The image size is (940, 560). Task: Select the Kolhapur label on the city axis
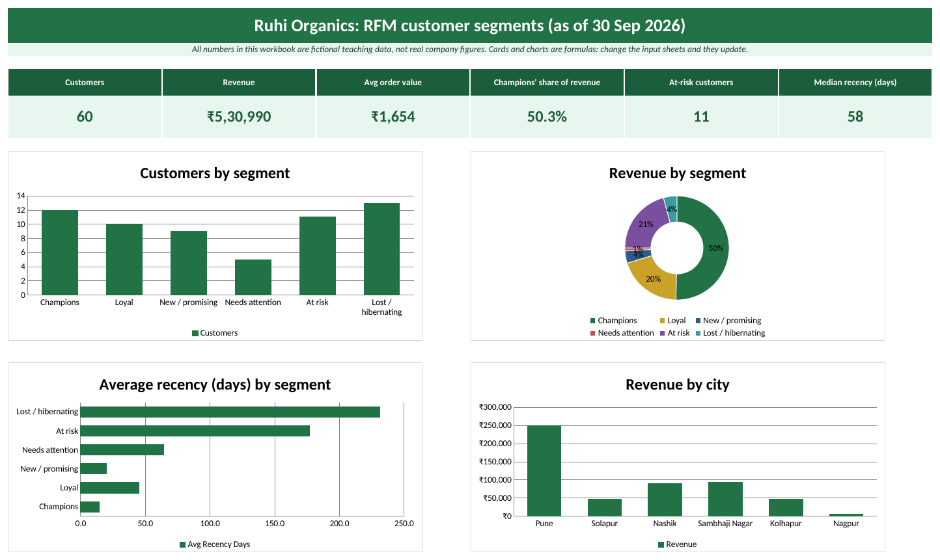coord(786,524)
